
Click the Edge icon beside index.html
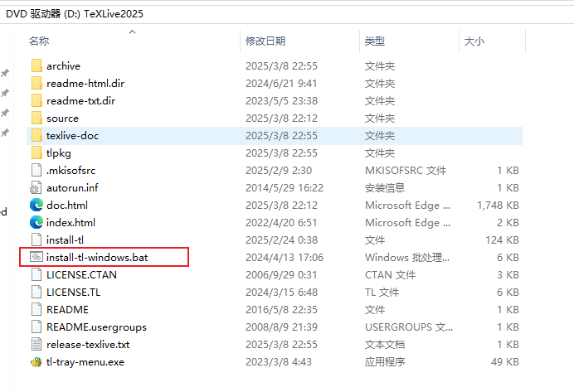[x=36, y=223]
